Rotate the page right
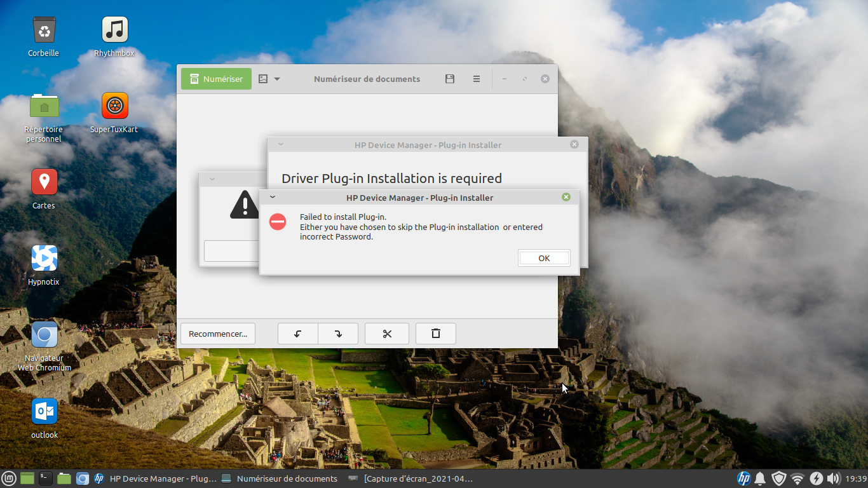Image resolution: width=868 pixels, height=488 pixels. [338, 334]
